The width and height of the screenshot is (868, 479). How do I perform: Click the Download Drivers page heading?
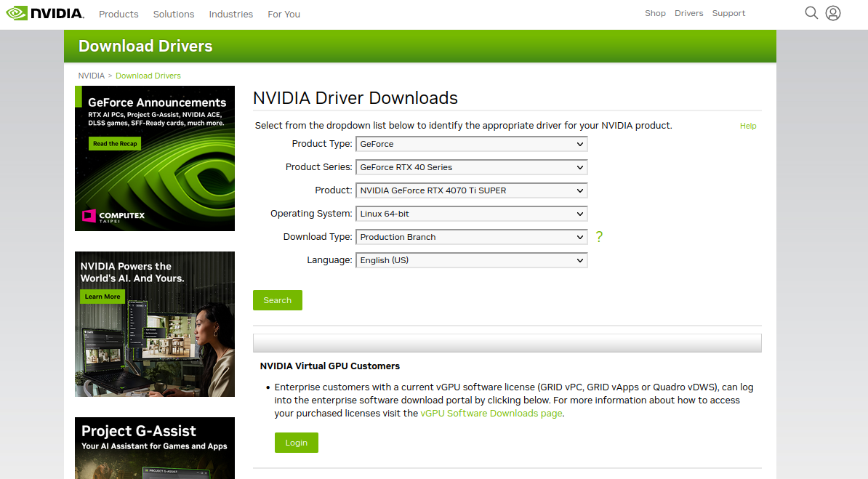145,46
